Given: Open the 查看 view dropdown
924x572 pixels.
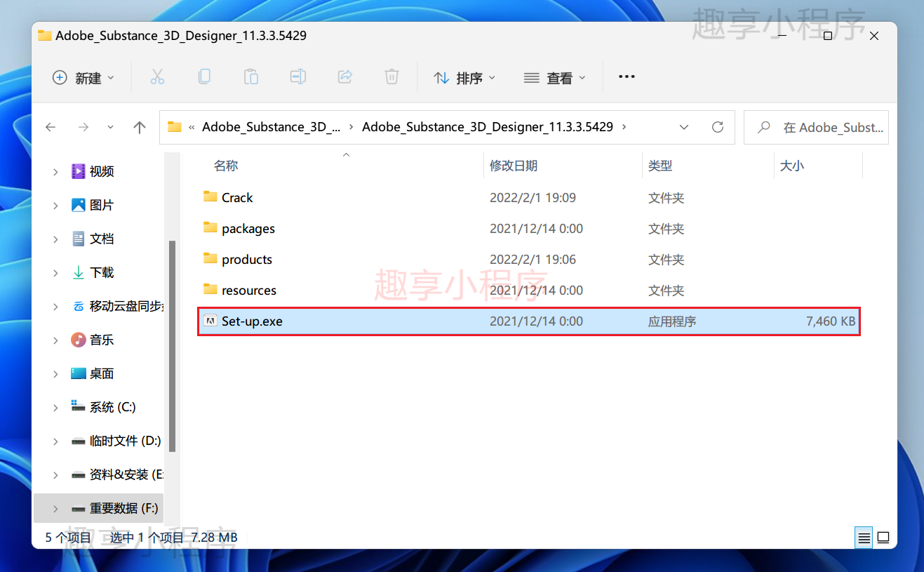Looking at the screenshot, I should pos(554,78).
